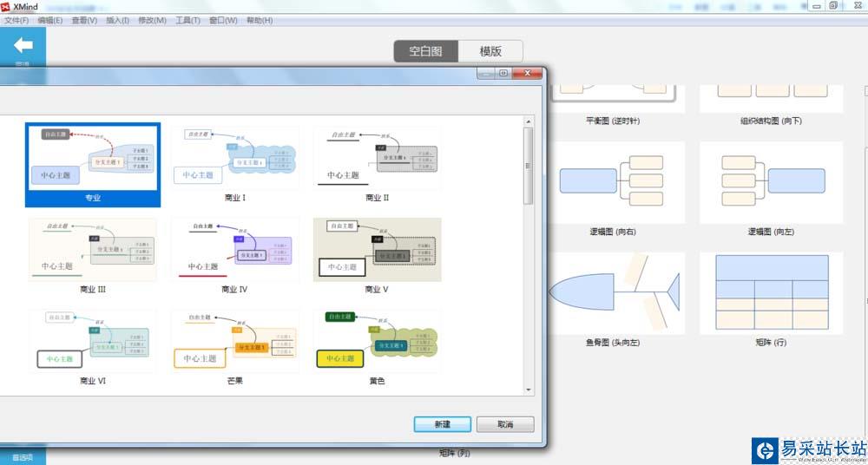The image size is (868, 465).
Task: Open the 修改(M) menu
Action: click(152, 21)
